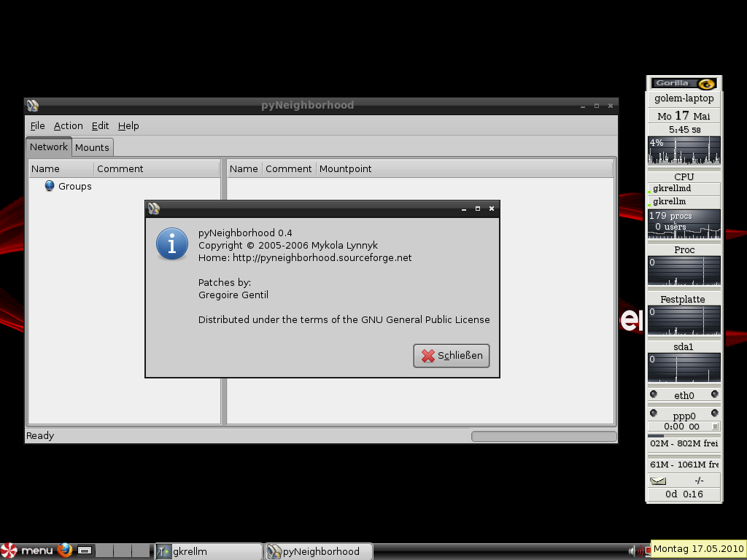Viewport: 747px width, 560px height.
Task: Click the volume speaker icon in tray
Action: [632, 551]
